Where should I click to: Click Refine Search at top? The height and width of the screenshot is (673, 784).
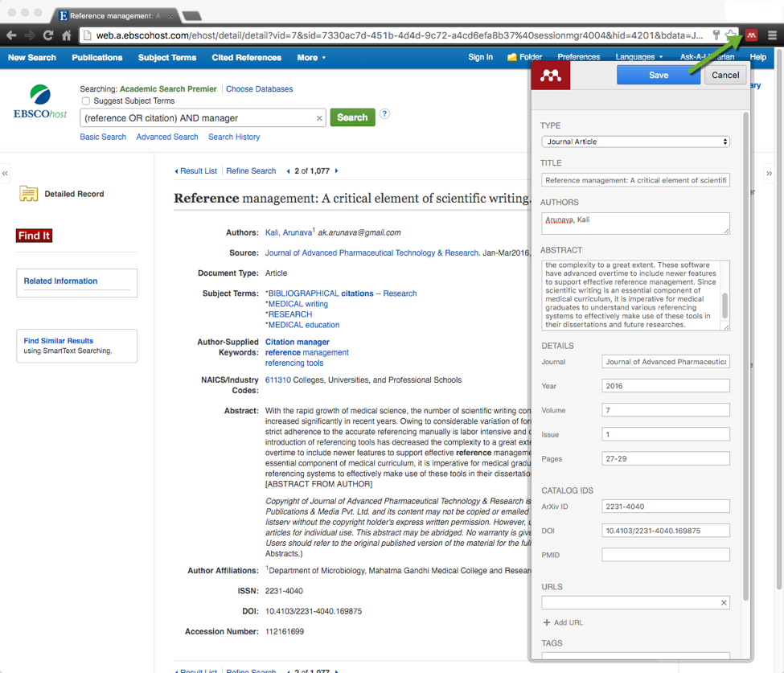pos(251,171)
